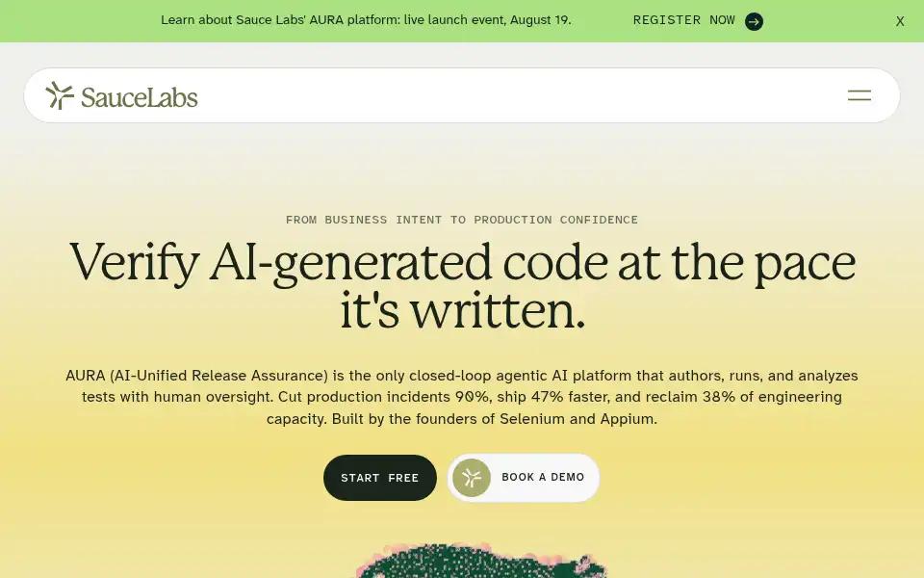Click the hero illustration below the buttons
This screenshot has height=578, width=924.
(x=482, y=561)
